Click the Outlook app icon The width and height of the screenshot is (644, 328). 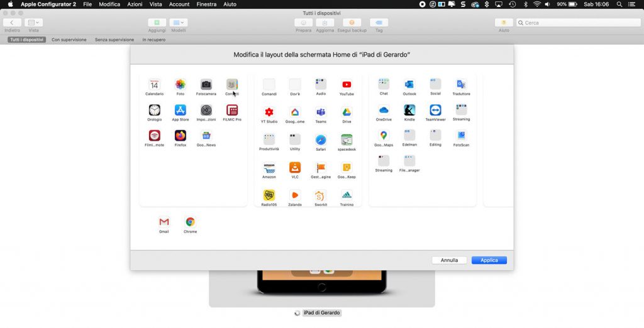tap(409, 84)
